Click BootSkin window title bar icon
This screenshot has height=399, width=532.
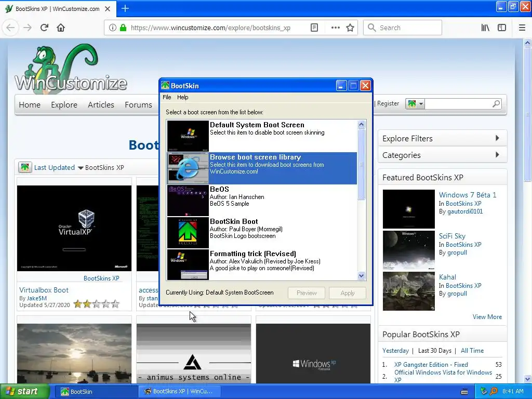tap(165, 86)
